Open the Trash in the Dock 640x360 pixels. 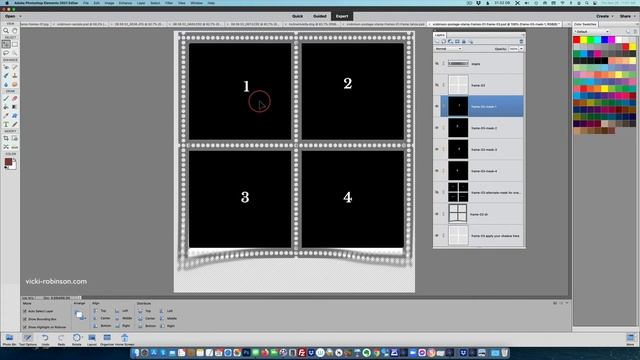(x=504, y=353)
